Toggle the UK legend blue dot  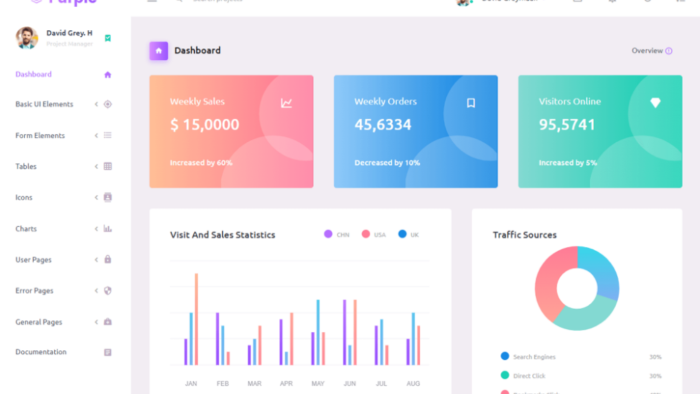[x=402, y=234]
